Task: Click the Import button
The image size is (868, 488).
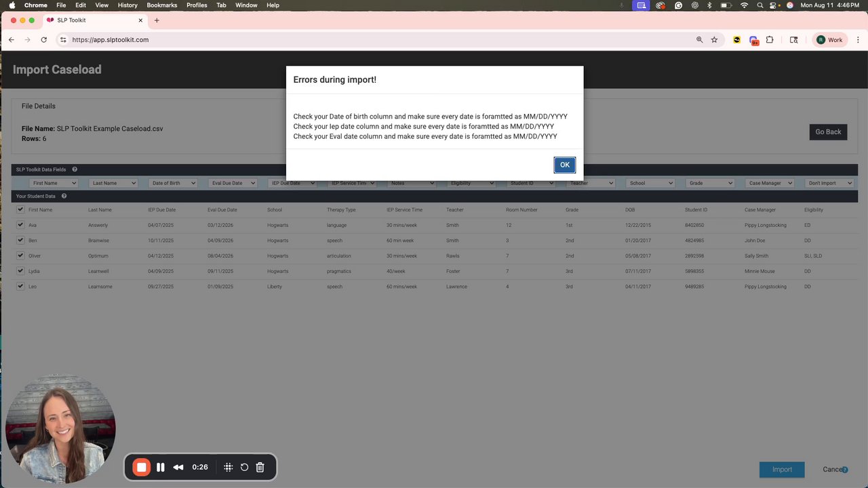Action: tap(782, 470)
